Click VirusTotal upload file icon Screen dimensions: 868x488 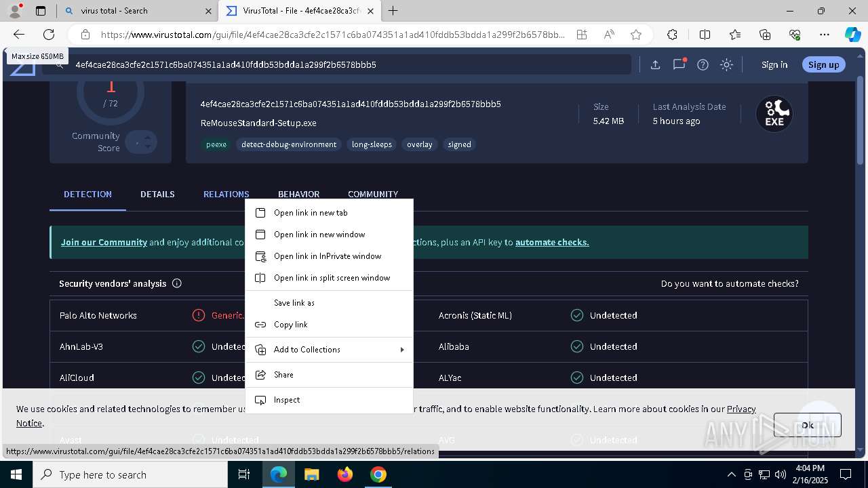pos(655,64)
